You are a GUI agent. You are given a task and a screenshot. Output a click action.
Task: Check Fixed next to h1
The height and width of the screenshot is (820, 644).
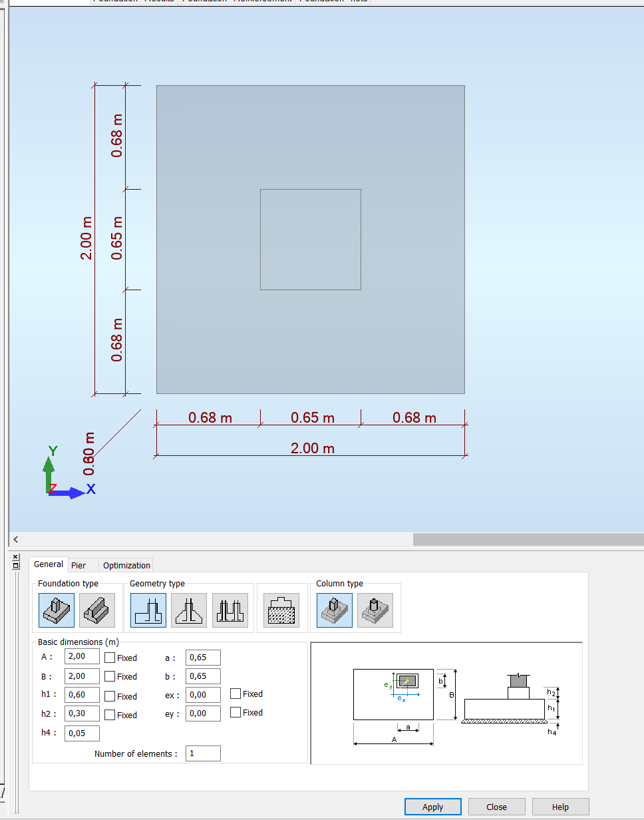coord(111,695)
